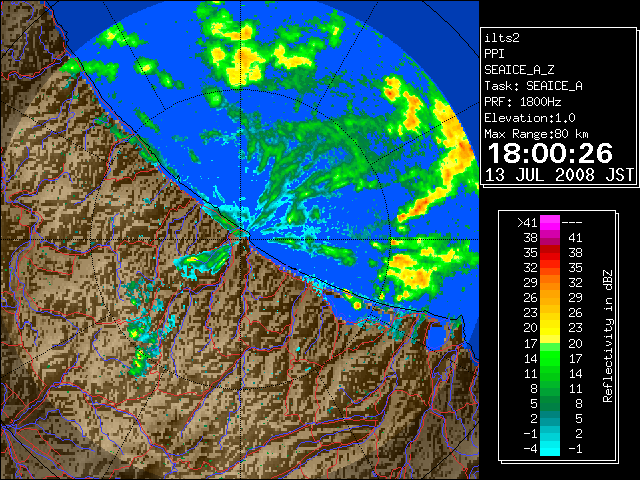This screenshot has height=480, width=640.
Task: Click the dark teal 2-5 dBZ legend swatch
Action: click(550, 418)
